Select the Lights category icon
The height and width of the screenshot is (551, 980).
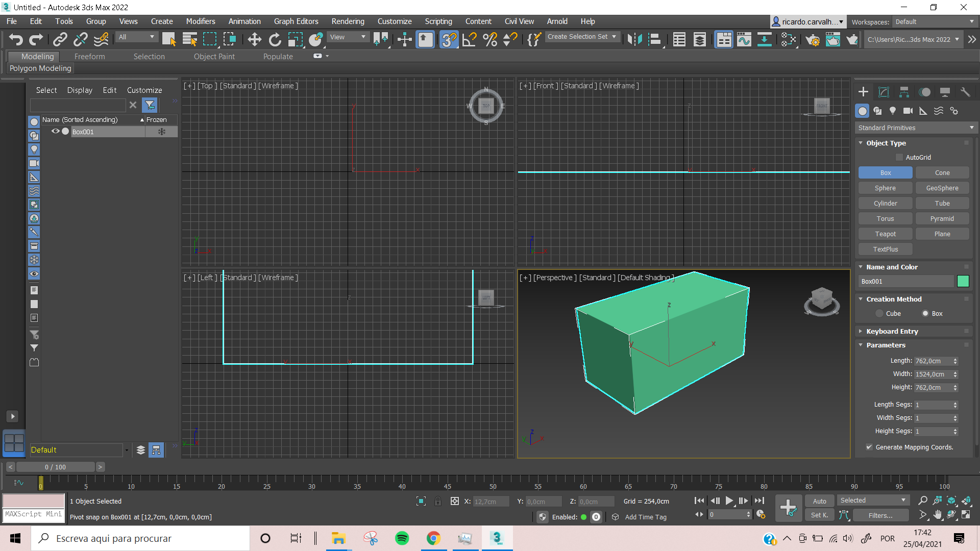[x=893, y=111]
